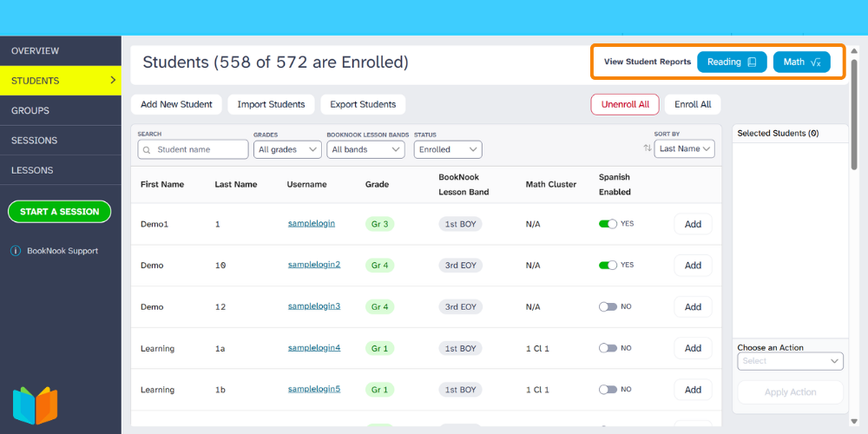Screen dimensions: 868x434
Task: Disable Spanish for student Demo1
Action: pos(608,224)
